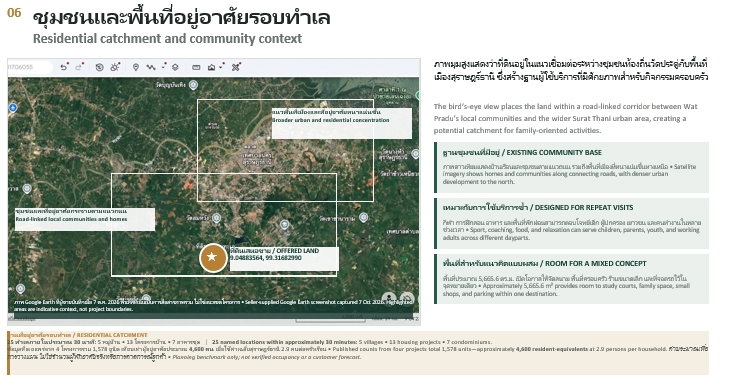Click the search field showing 1706055

[x=30, y=67]
